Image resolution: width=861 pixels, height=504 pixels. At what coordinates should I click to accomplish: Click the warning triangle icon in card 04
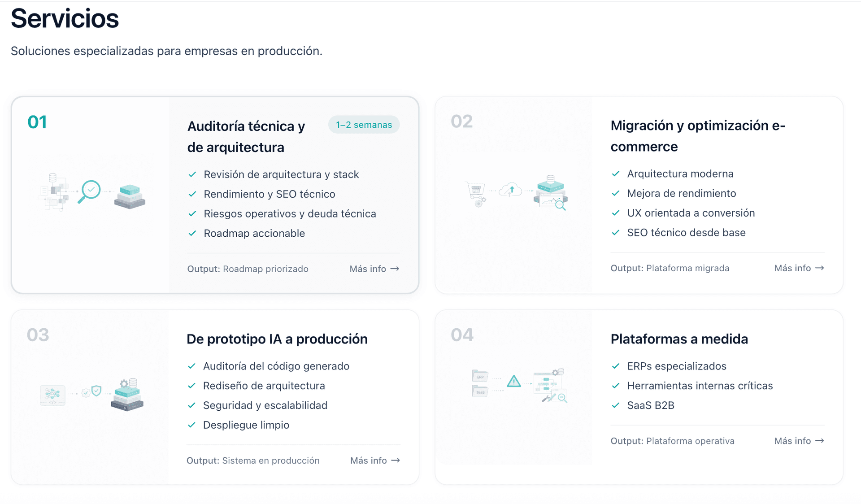click(514, 382)
